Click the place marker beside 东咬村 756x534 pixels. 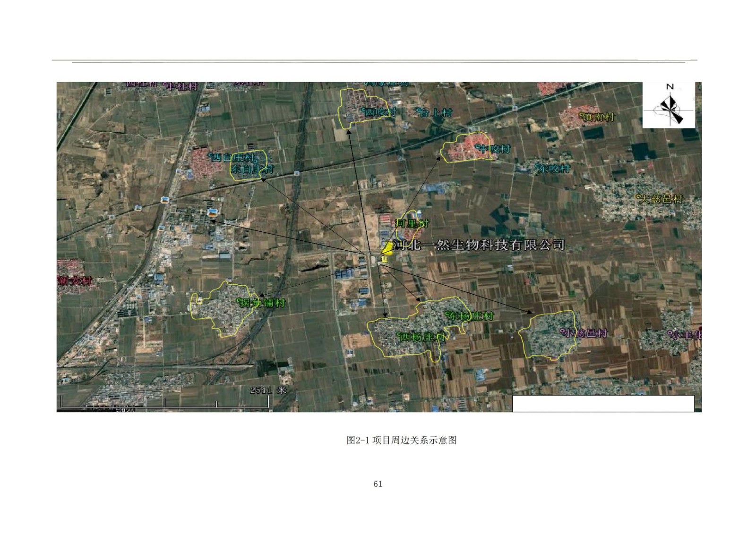537,166
